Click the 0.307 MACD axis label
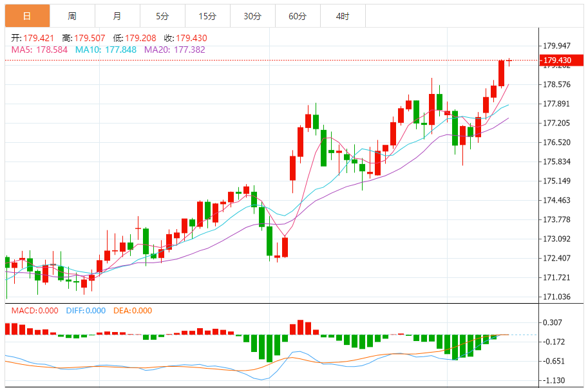588x388 pixels. 553,322
